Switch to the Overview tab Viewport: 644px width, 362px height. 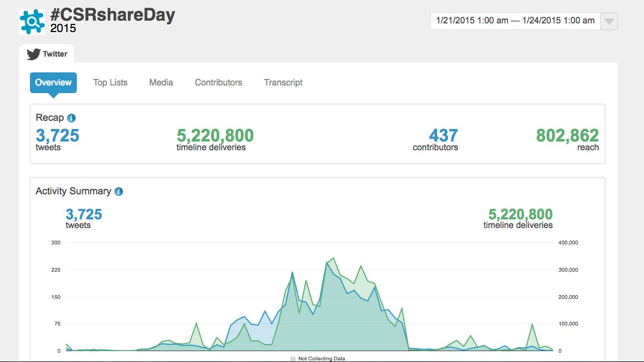53,83
